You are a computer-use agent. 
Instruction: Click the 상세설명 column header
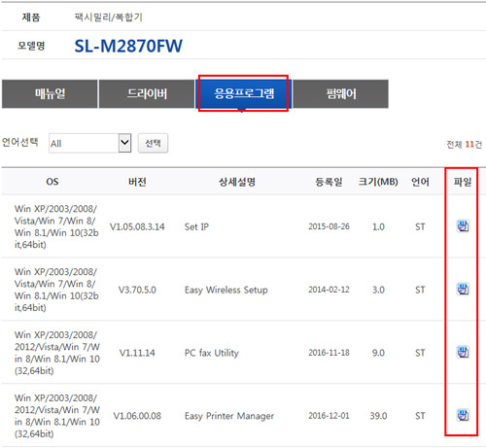tap(237, 182)
